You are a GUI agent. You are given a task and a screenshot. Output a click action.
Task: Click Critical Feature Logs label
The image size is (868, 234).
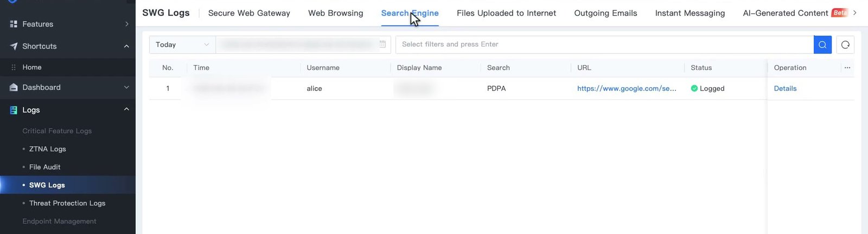click(x=57, y=131)
